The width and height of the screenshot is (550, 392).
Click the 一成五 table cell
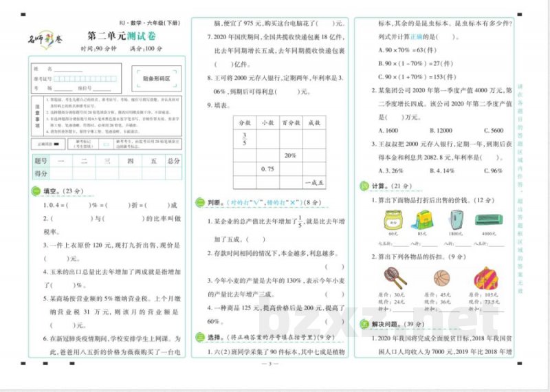click(x=314, y=182)
